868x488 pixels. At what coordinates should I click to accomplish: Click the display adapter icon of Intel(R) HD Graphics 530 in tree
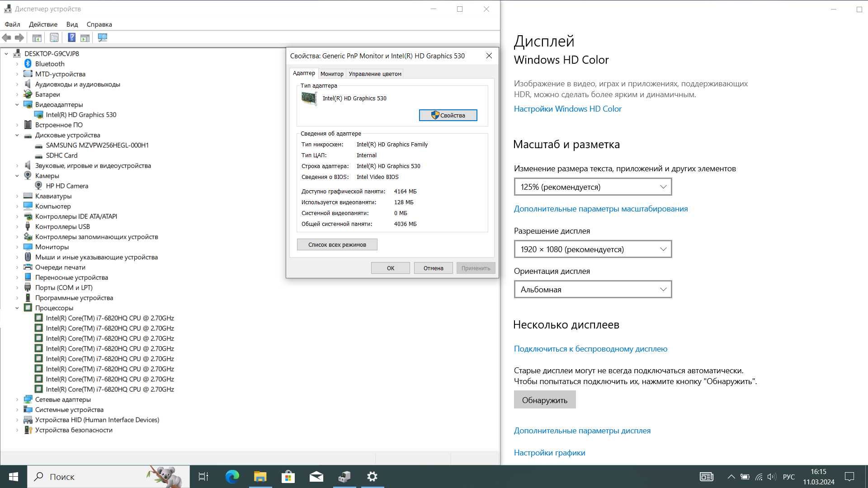(x=38, y=115)
